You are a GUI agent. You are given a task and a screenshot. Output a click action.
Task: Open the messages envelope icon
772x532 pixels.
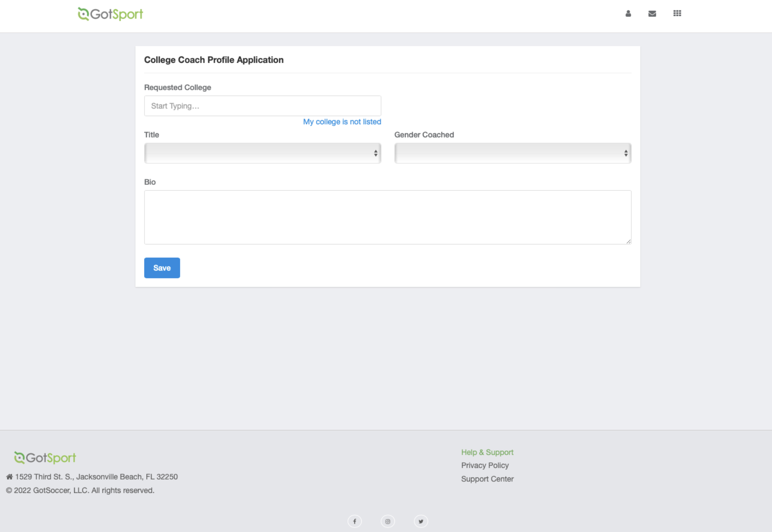[652, 13]
